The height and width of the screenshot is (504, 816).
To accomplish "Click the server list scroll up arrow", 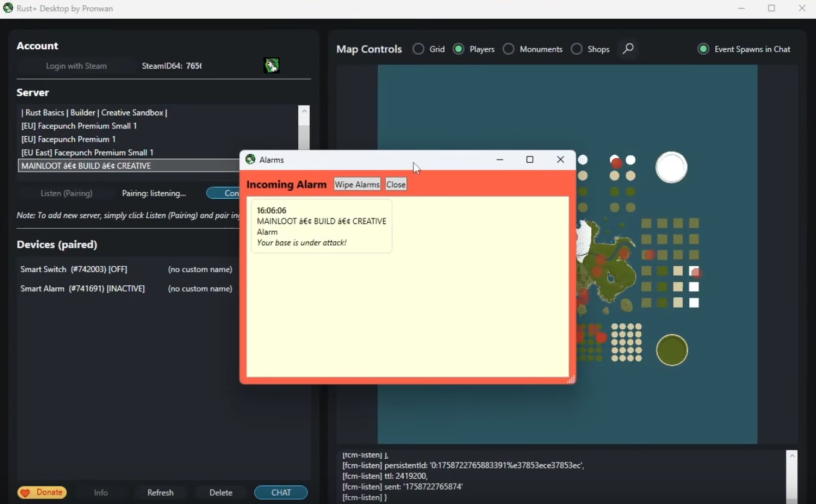I will click(x=304, y=111).
